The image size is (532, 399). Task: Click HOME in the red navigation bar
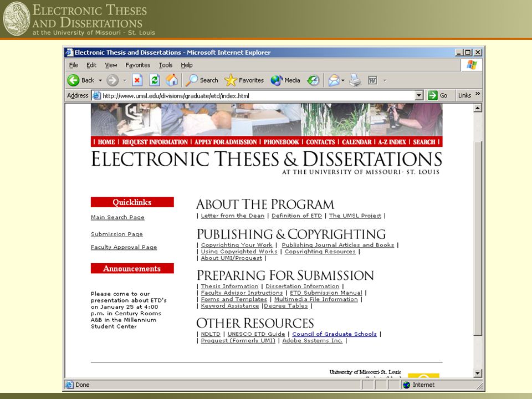(106, 142)
